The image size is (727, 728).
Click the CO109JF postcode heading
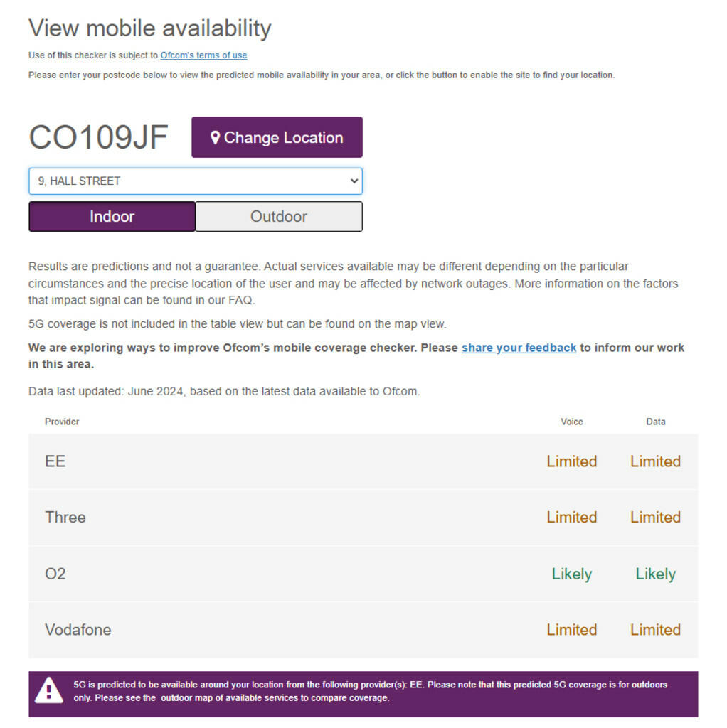point(98,137)
